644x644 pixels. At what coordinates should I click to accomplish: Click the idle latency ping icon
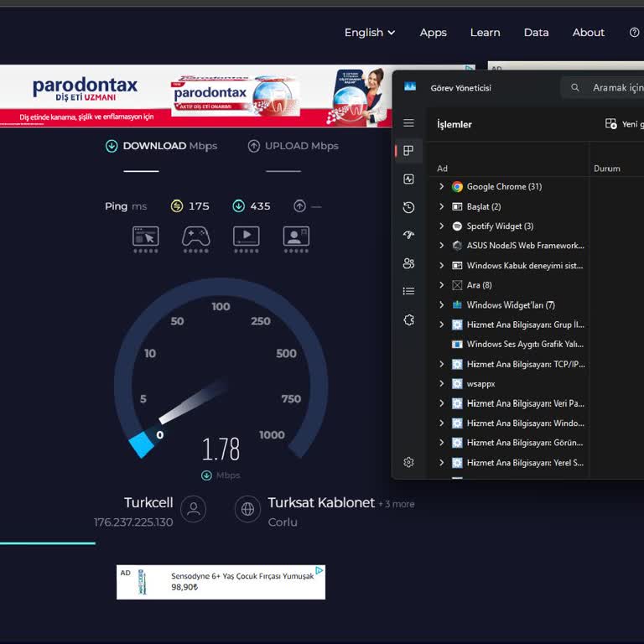tap(177, 205)
